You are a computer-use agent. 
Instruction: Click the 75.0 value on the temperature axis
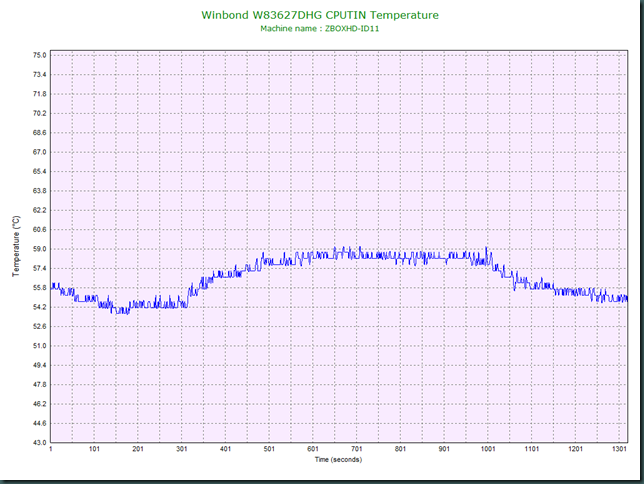[x=39, y=55]
